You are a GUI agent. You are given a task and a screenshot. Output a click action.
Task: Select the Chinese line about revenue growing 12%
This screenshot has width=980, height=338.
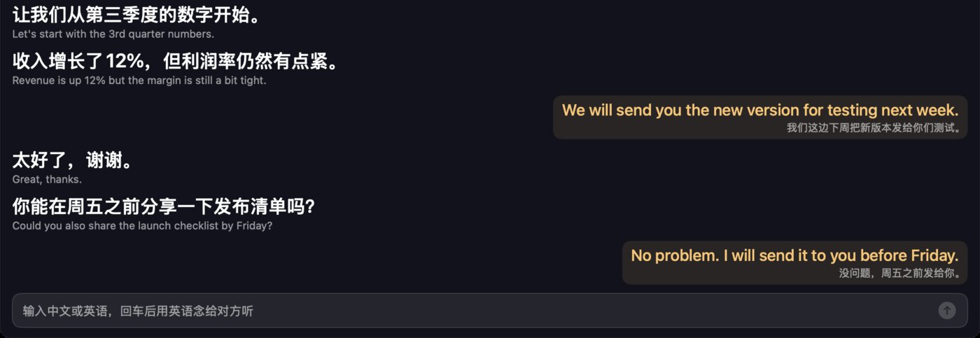coord(176,62)
